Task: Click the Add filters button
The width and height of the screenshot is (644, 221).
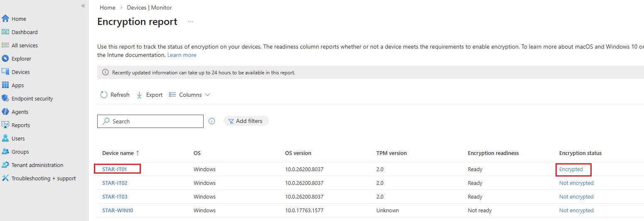Action: [x=246, y=121]
